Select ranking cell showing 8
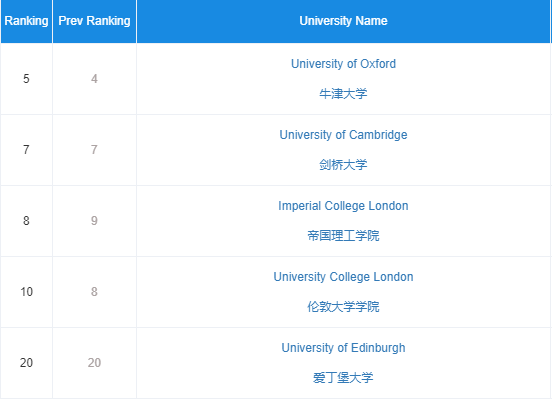The height and width of the screenshot is (399, 552). (x=26, y=221)
